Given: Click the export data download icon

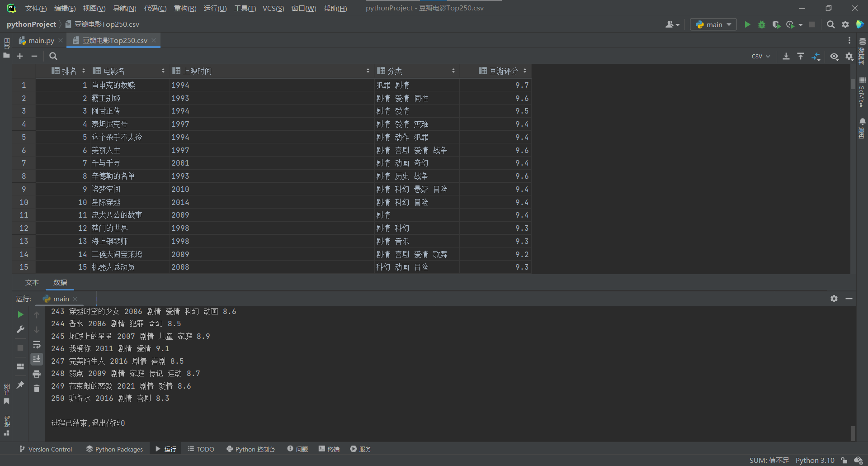Looking at the screenshot, I should pos(786,56).
